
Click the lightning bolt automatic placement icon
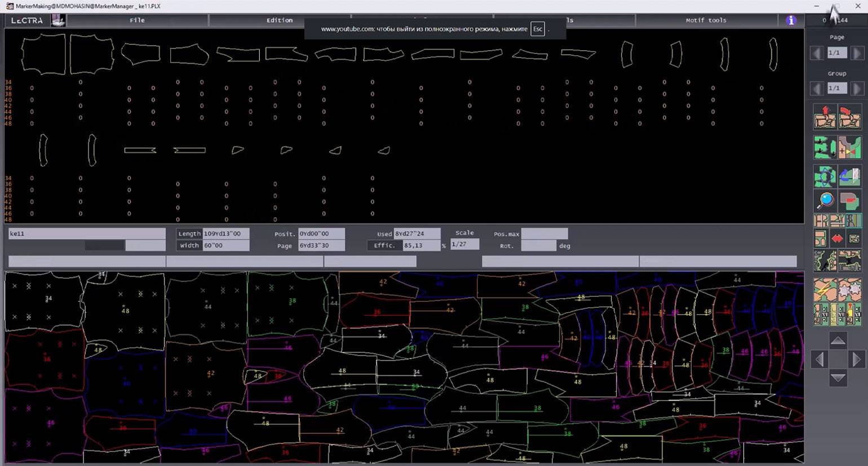[x=825, y=290]
